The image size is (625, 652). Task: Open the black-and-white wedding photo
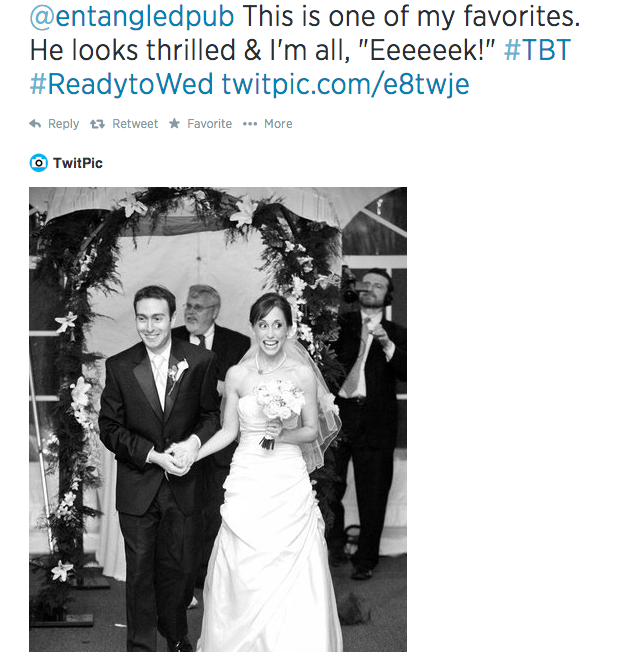[x=218, y=420]
